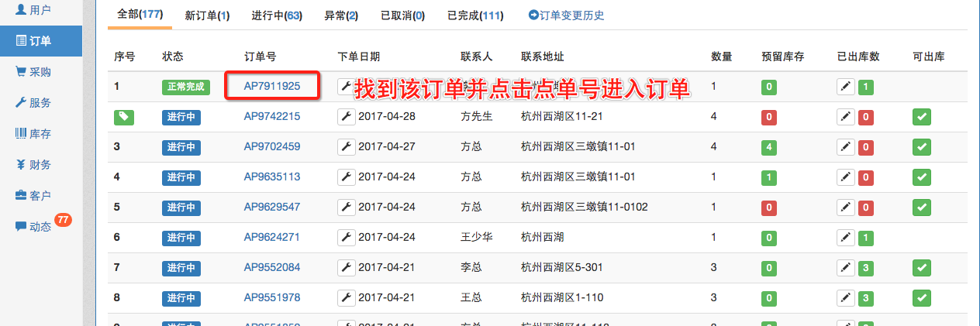Click green checkmark 可出库 for AP9552084
This screenshot has width=980, height=326.
pyautogui.click(x=922, y=268)
